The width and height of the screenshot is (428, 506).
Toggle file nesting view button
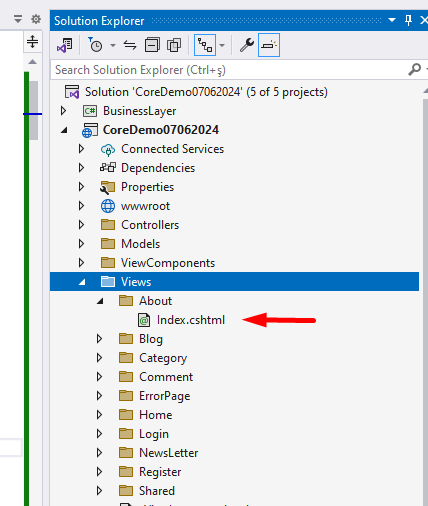pos(205,45)
